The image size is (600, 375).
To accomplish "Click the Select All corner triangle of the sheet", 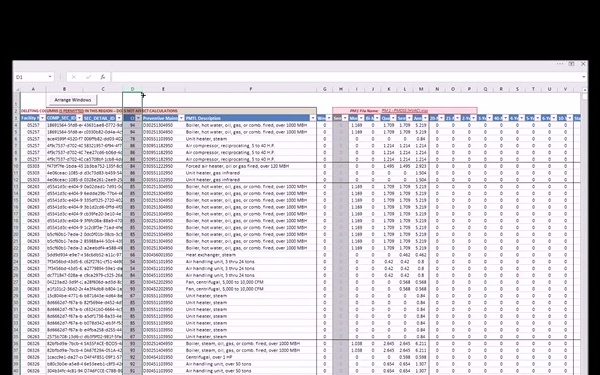I will 16,89.
